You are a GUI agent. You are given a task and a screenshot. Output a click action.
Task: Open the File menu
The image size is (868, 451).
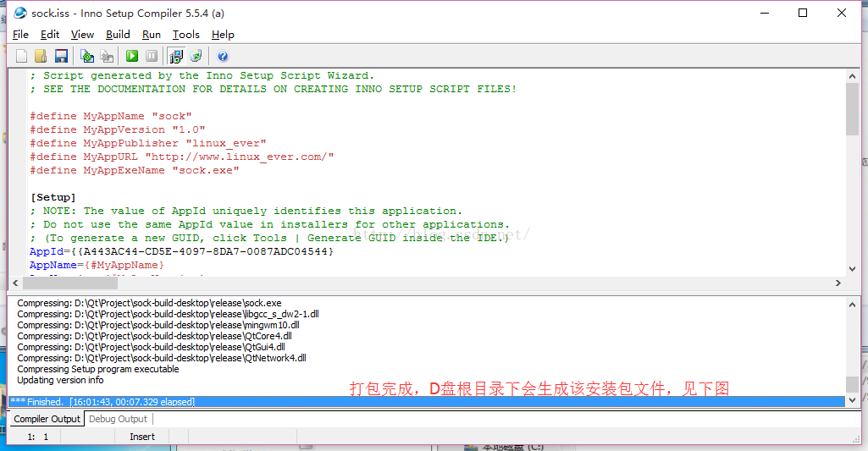pos(20,35)
